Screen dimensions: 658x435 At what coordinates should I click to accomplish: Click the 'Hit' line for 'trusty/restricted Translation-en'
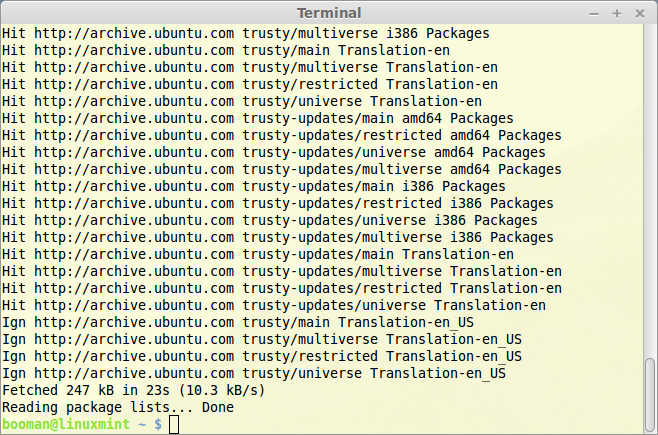250,84
